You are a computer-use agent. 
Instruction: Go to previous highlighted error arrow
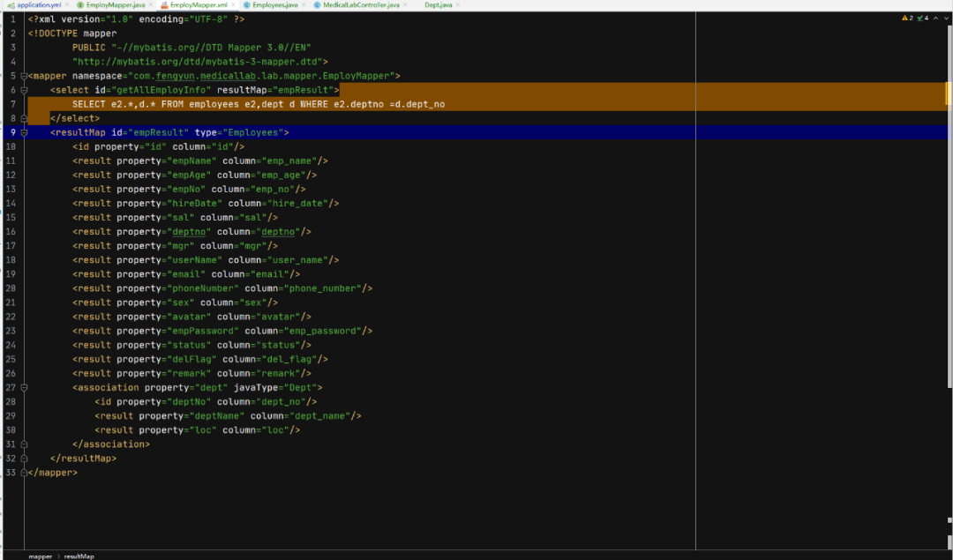click(x=935, y=19)
